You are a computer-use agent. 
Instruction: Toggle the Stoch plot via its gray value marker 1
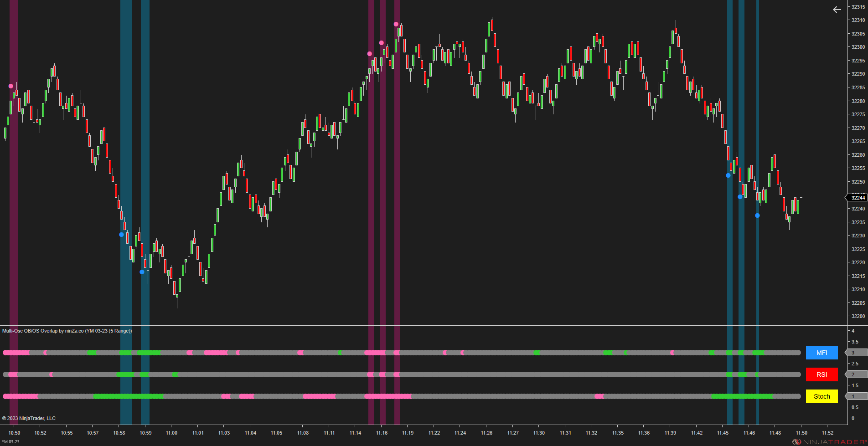point(853,396)
